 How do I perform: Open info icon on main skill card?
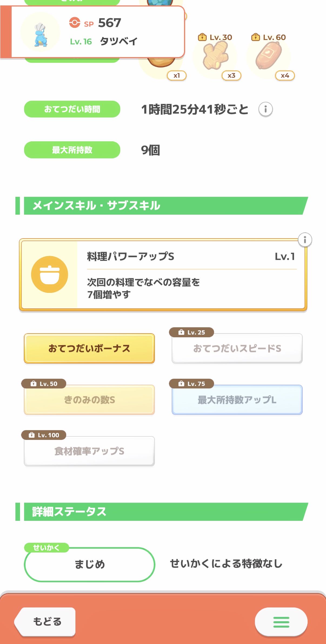point(305,240)
